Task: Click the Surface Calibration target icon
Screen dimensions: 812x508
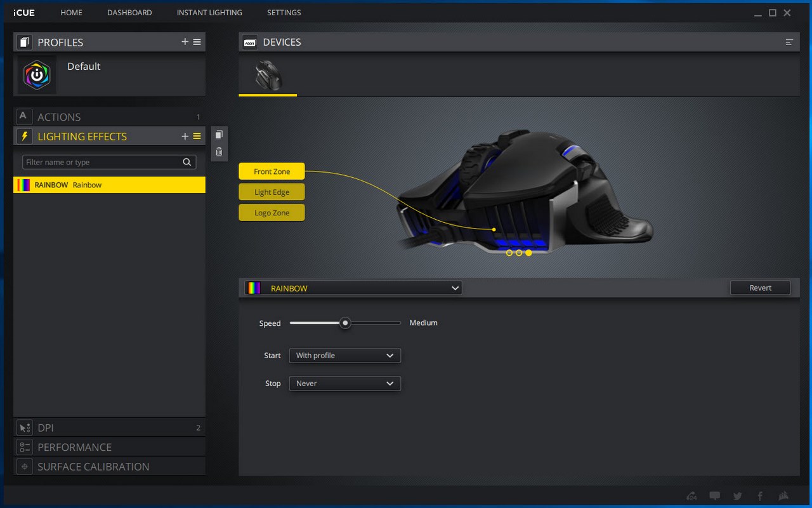Action: [x=24, y=467]
